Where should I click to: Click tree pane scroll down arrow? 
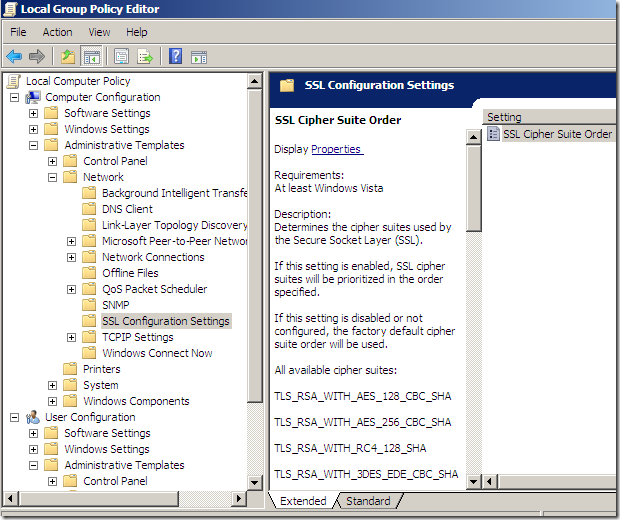coord(254,482)
